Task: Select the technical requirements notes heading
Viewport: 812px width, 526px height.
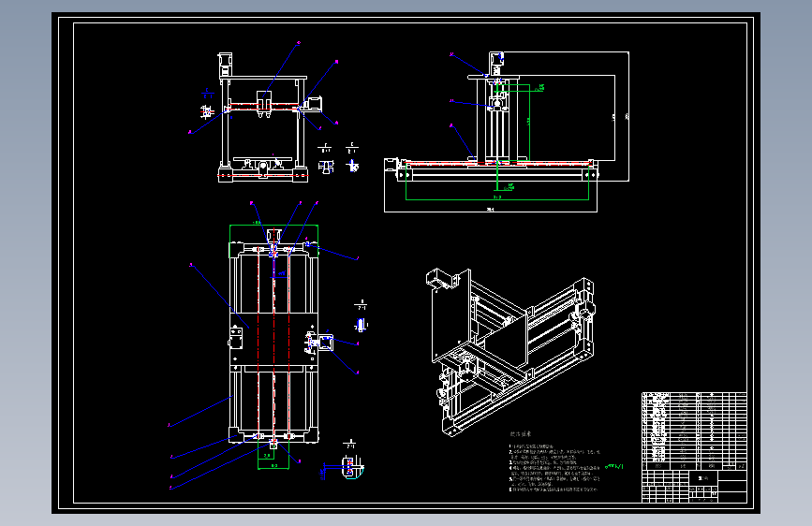Action: [521, 434]
